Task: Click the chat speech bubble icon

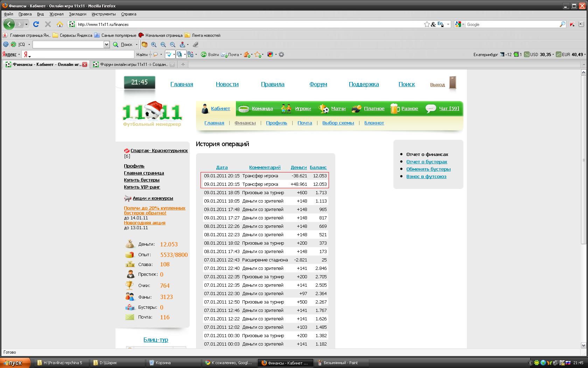Action: pos(430,109)
